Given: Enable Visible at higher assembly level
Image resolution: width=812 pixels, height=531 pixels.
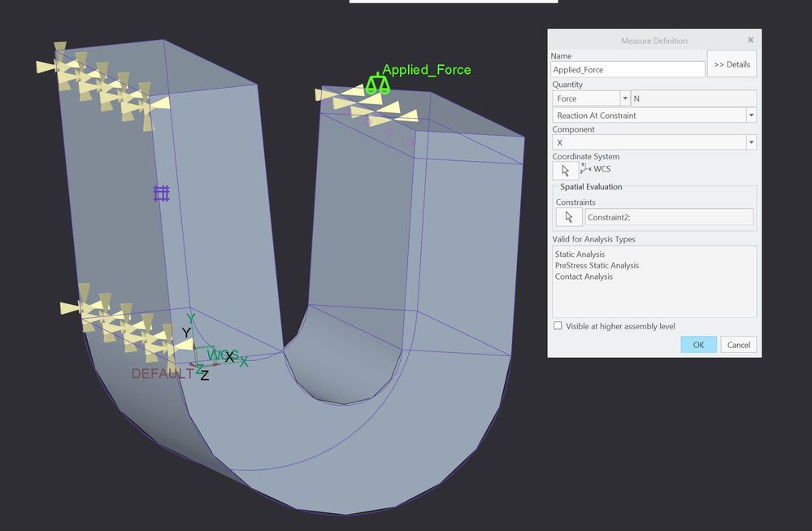Looking at the screenshot, I should tap(558, 326).
